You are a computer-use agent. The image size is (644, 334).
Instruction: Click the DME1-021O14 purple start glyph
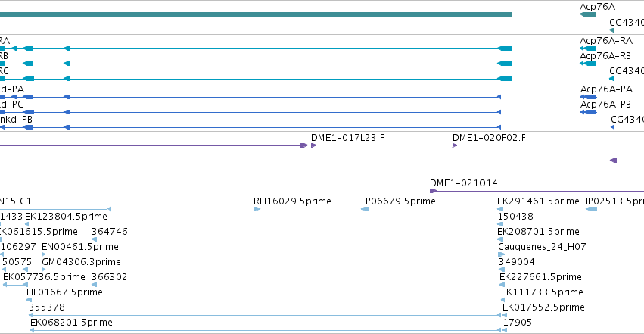[x=433, y=191]
